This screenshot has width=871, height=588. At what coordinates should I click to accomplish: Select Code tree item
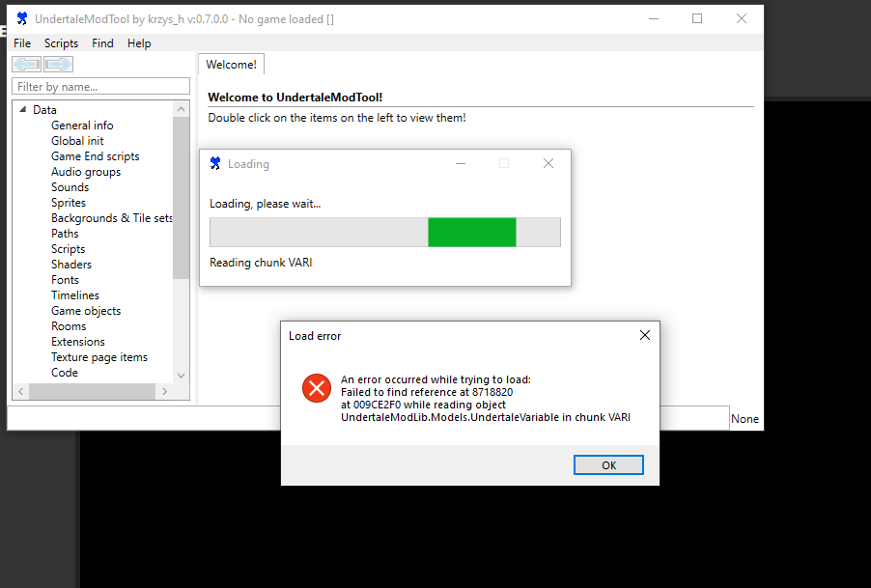pos(65,373)
